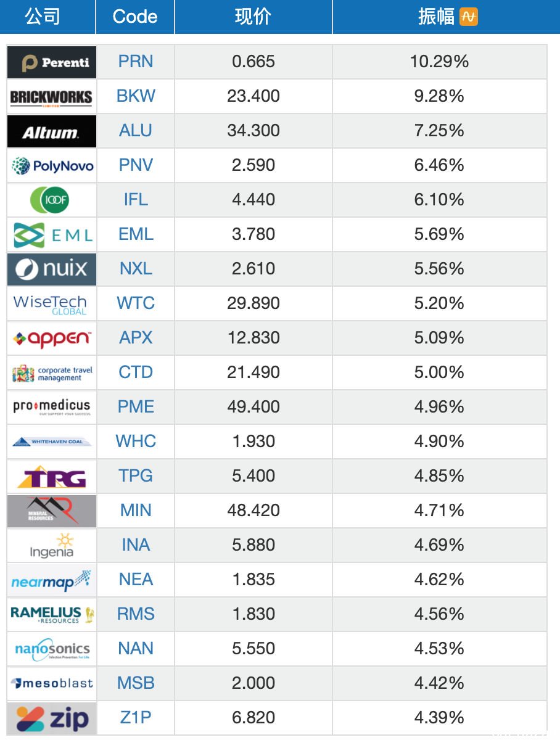Select the Brickworks logo

tap(52, 96)
